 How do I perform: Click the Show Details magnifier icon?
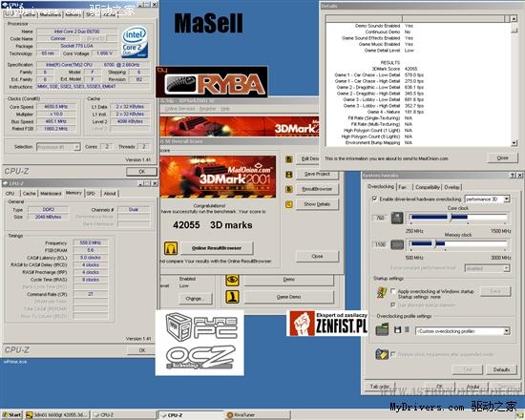pos(289,204)
